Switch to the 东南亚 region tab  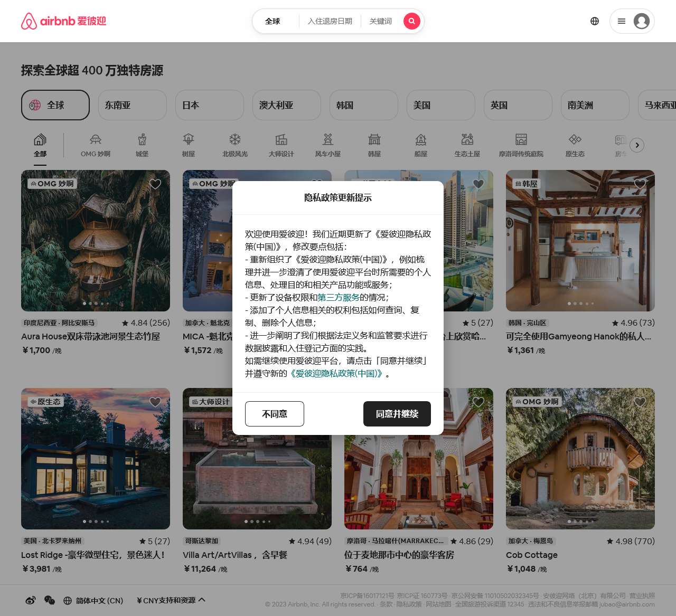click(132, 105)
